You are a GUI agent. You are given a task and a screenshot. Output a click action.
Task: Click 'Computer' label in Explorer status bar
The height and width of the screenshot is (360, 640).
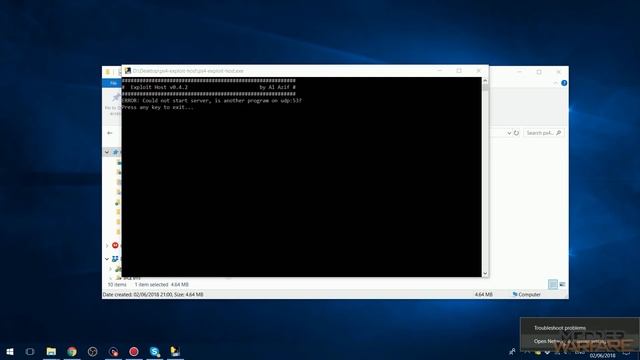[x=529, y=294]
